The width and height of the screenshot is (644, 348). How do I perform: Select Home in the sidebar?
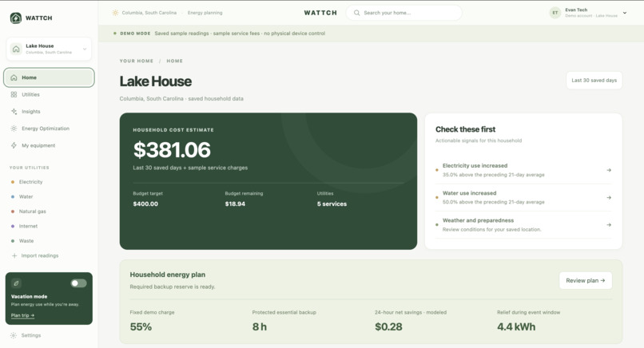pos(49,77)
